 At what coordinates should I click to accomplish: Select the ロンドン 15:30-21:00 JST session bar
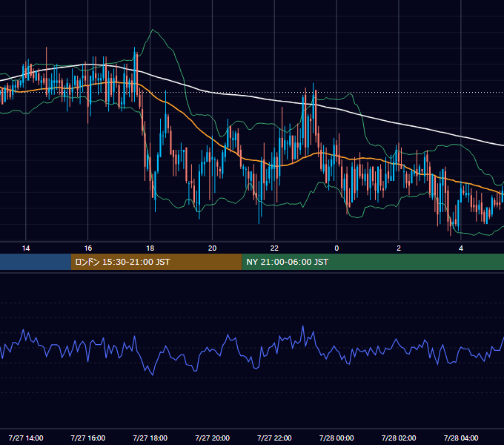point(156,262)
